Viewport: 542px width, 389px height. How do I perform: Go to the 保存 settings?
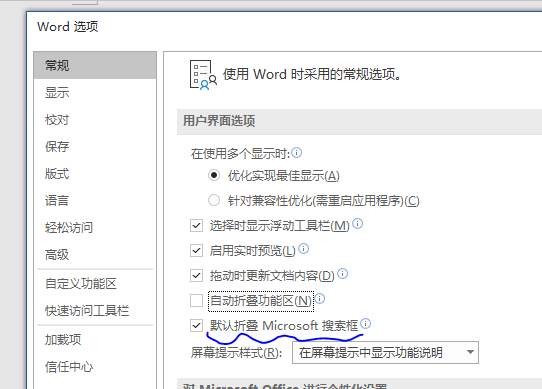click(x=95, y=147)
